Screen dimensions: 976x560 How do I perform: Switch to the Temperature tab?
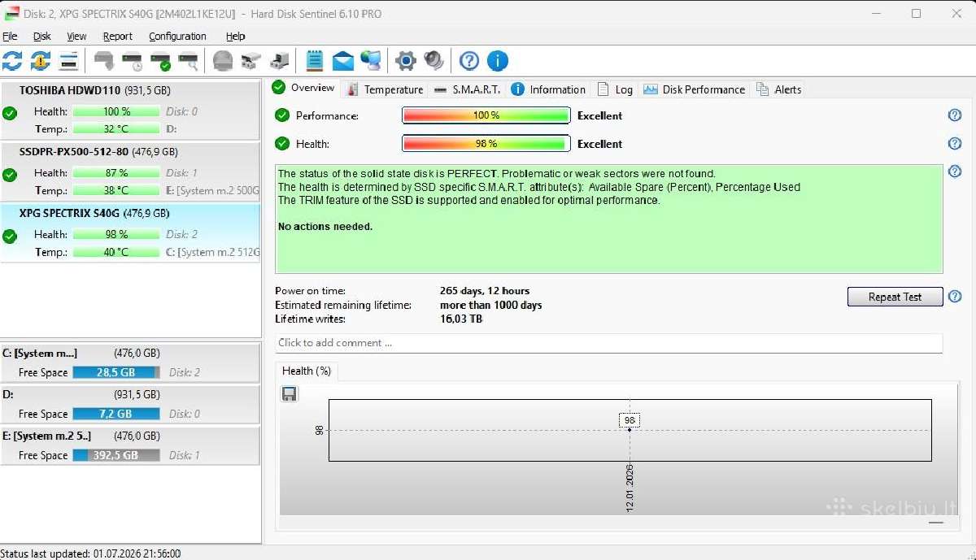coord(385,89)
